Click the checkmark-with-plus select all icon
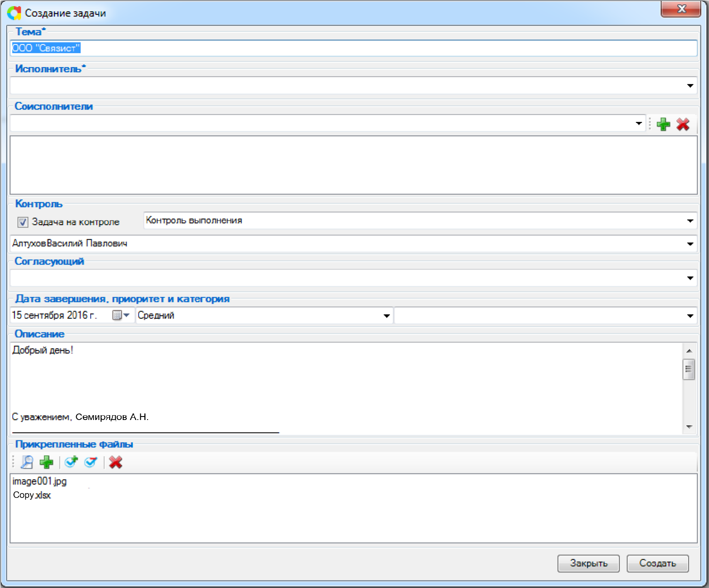This screenshot has height=588, width=709. [71, 462]
